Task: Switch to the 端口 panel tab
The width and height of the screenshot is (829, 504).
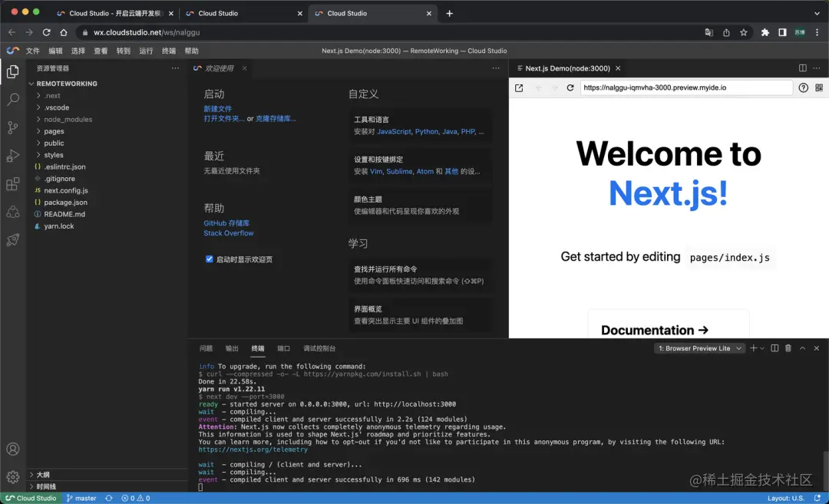Action: coord(284,348)
